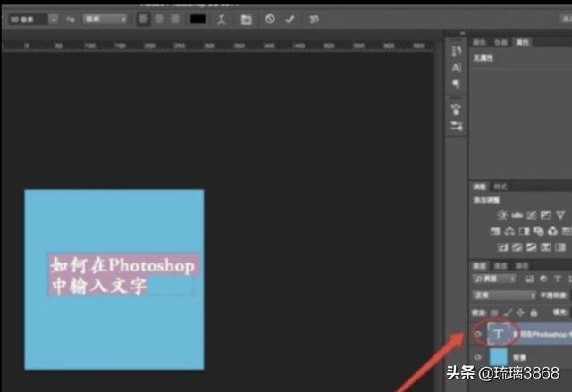Image resolution: width=572 pixels, height=392 pixels.
Task: Click the text layer name
Action: coord(543,334)
